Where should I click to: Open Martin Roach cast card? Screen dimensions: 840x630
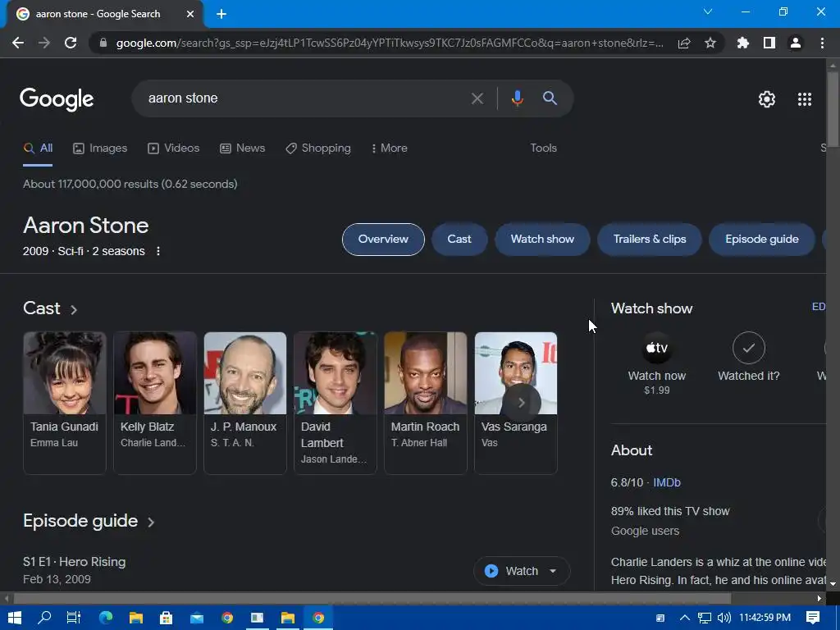point(426,403)
